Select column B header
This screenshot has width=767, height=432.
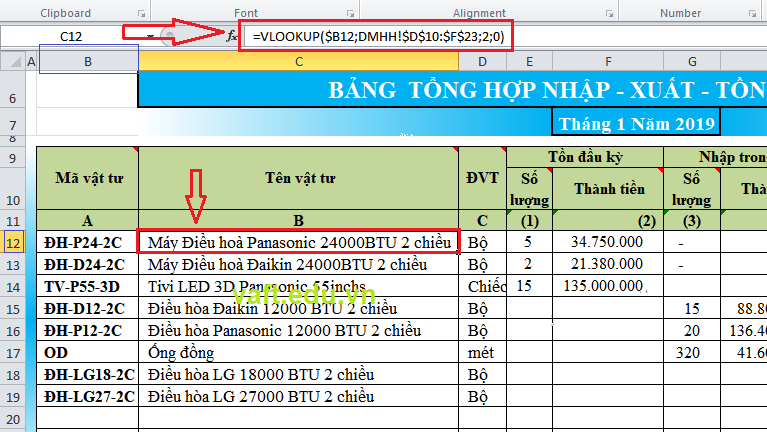point(88,62)
